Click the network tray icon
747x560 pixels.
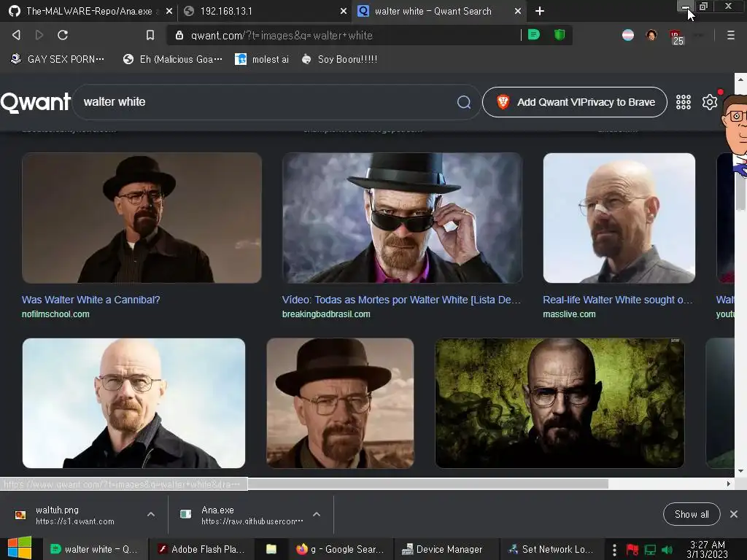tap(650, 550)
